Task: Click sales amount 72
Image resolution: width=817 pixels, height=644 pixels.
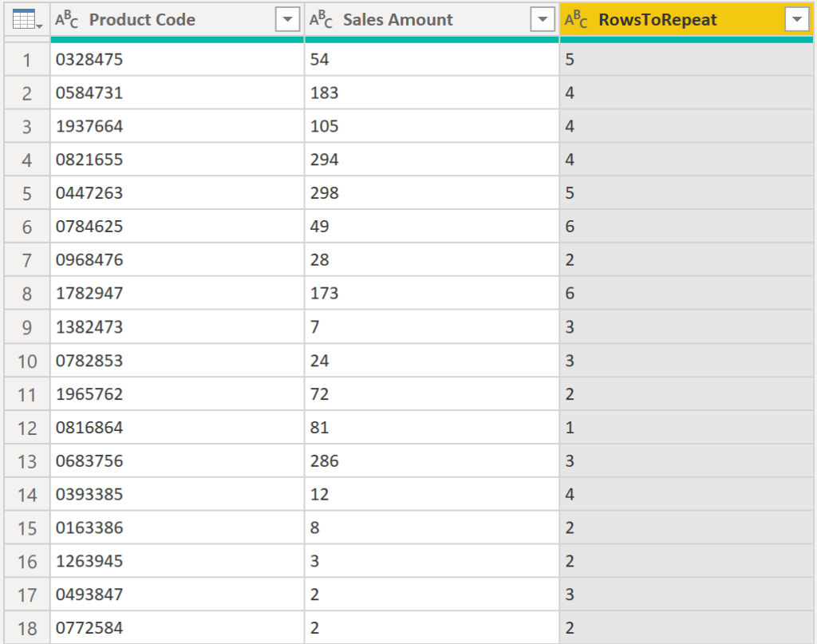Action: coord(319,394)
